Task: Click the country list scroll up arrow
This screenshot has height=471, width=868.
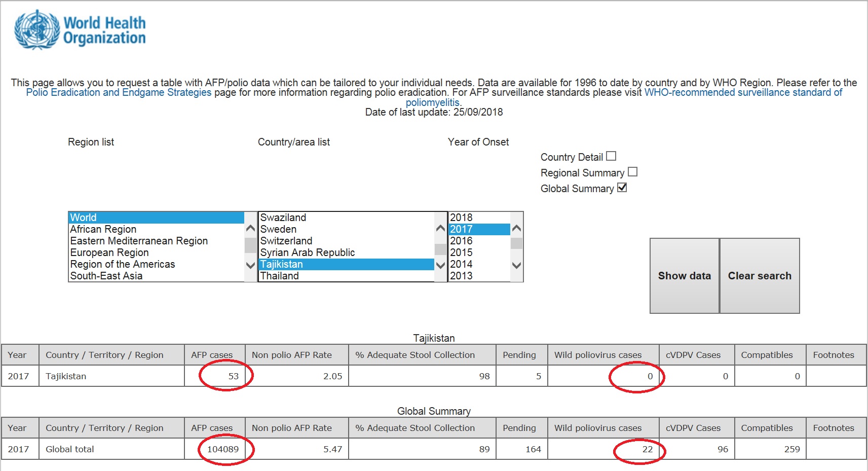Action: 441,229
